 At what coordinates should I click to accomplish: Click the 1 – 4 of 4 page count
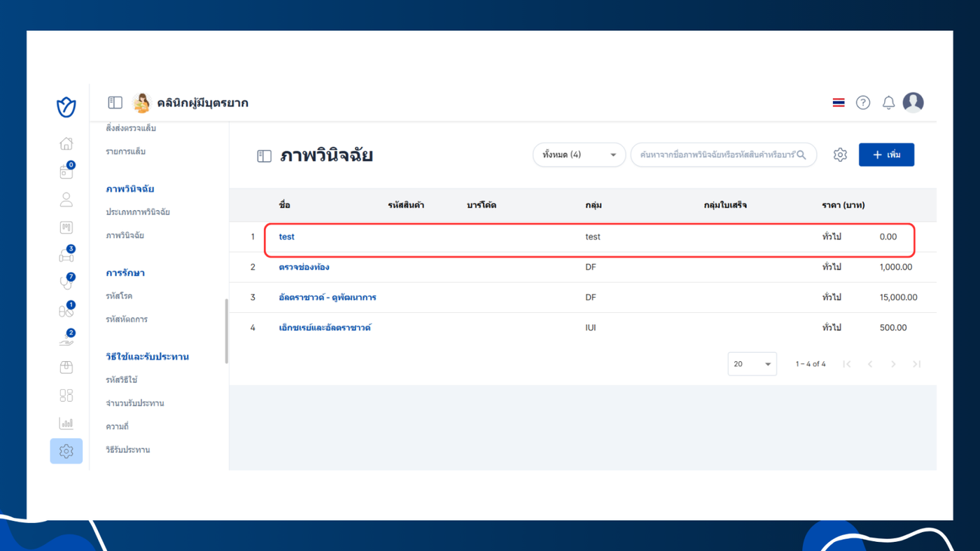811,364
